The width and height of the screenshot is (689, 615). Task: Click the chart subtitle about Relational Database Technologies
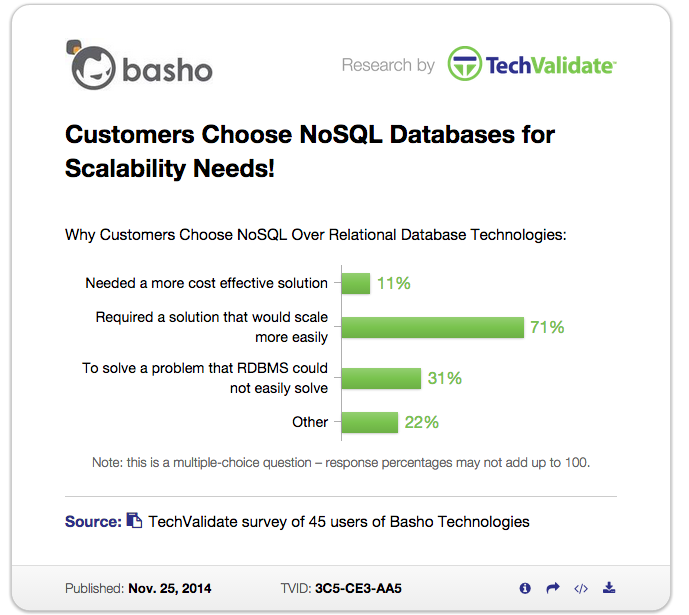click(x=316, y=235)
